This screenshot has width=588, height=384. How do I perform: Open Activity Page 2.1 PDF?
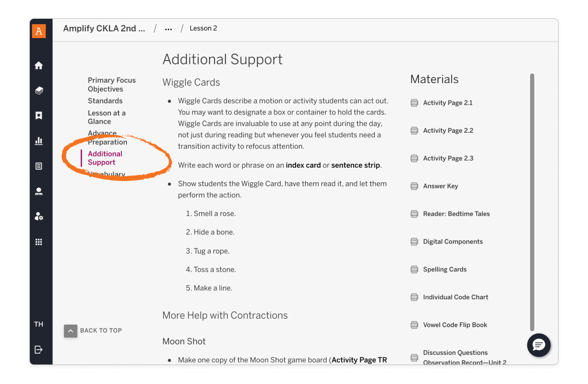coord(447,103)
